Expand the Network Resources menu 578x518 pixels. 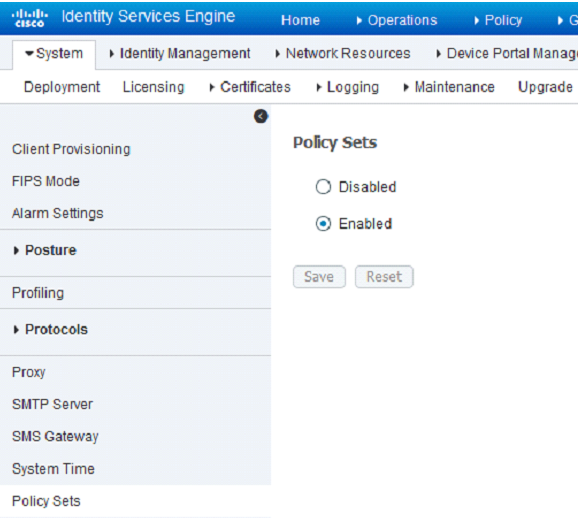343,54
